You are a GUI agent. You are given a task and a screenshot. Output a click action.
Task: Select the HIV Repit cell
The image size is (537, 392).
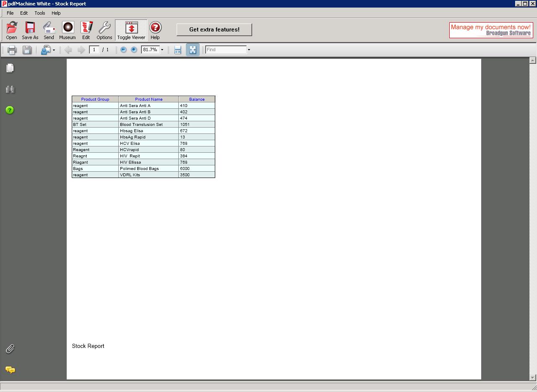click(149, 156)
